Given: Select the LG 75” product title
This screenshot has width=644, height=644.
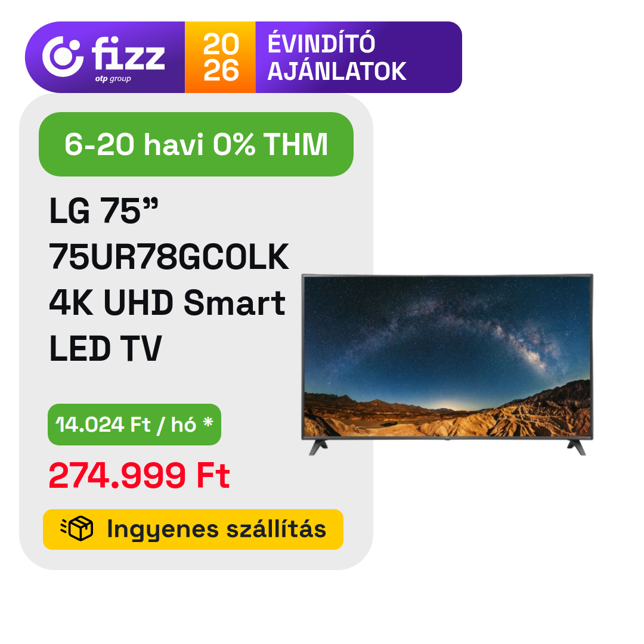Looking at the screenshot, I should click(x=104, y=210).
